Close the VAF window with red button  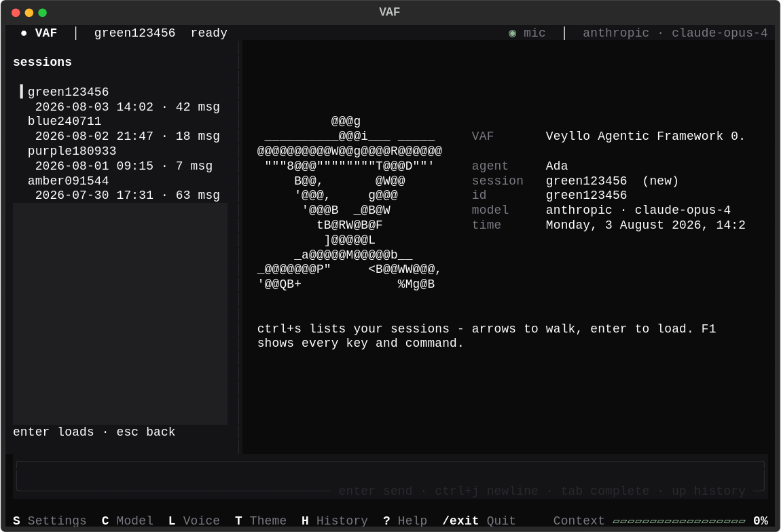point(16,12)
